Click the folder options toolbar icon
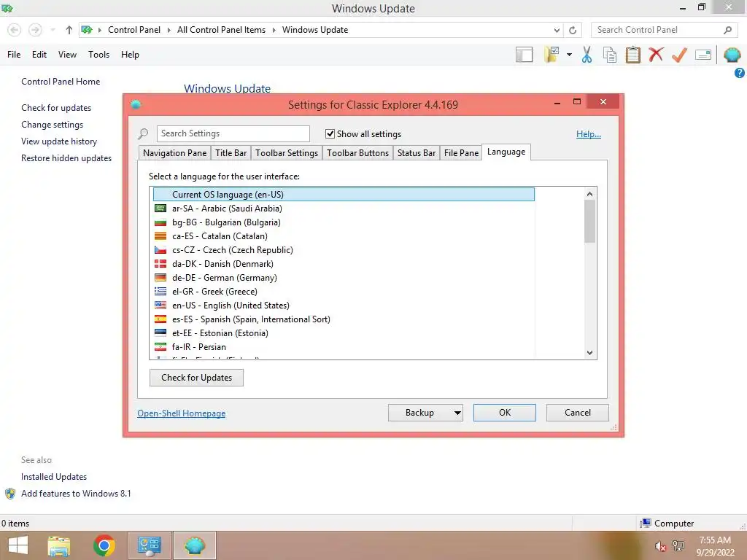This screenshot has height=560, width=747. pos(552,55)
